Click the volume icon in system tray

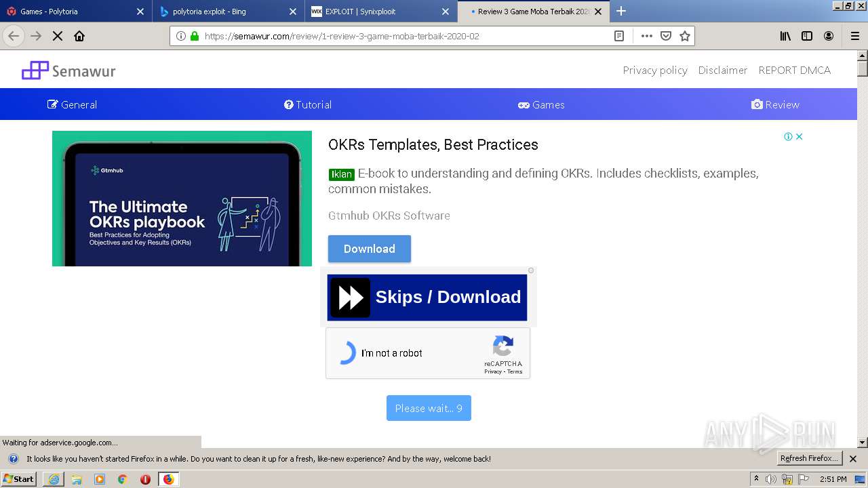(x=771, y=479)
